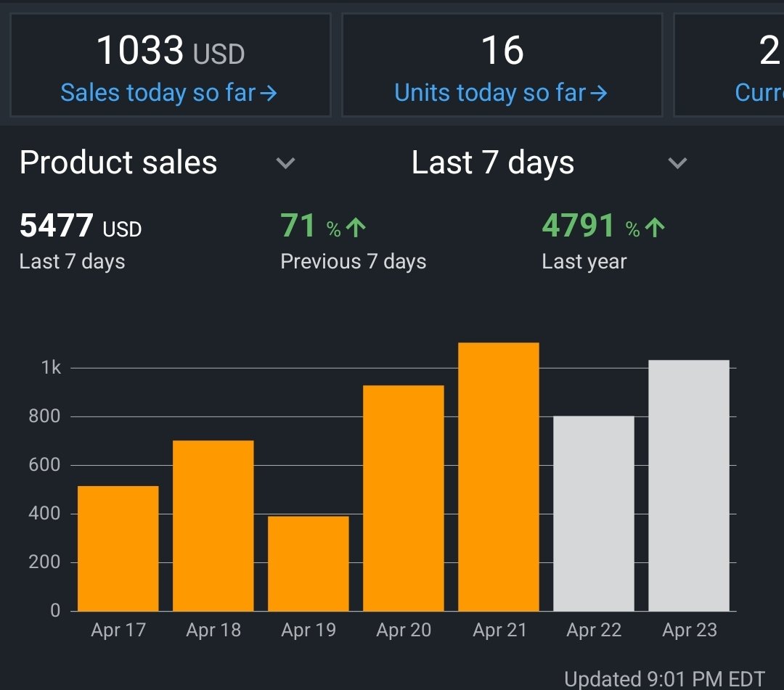
Task: Click the 'Last year' label
Action: click(584, 261)
